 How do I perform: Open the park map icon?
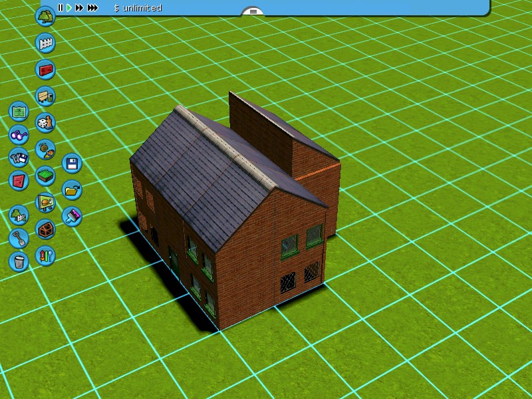pos(19,110)
